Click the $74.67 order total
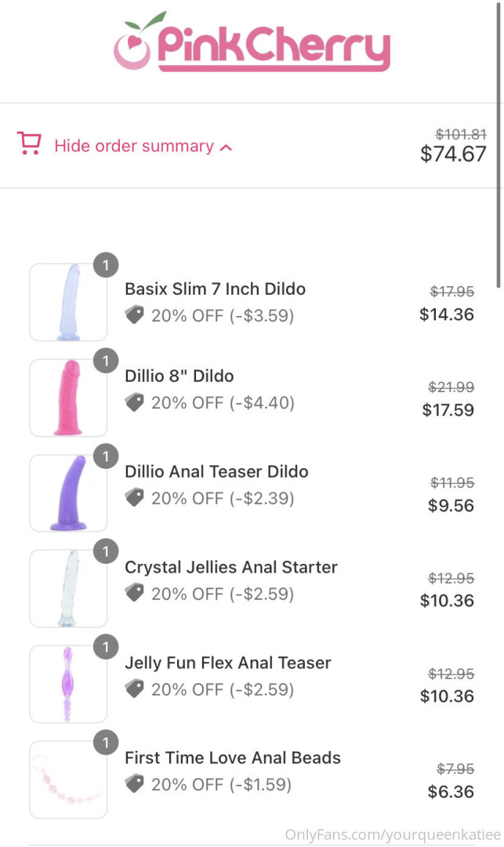 tap(453, 154)
